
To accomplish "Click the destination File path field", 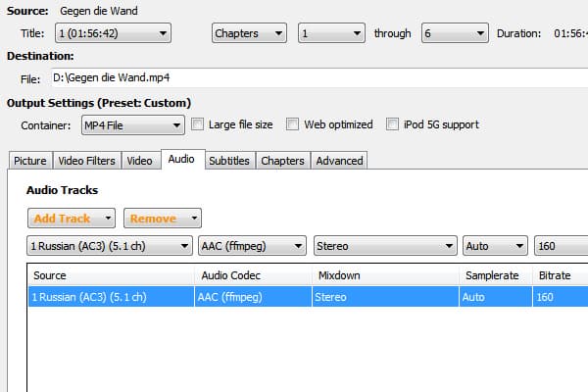I will tap(319, 78).
